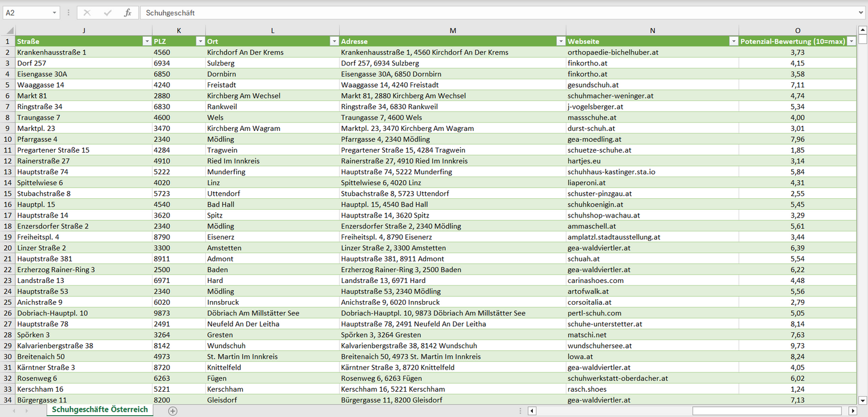Click into the formula bar input showing Schuhgeschäft
The image size is (868, 417).
point(481,13)
